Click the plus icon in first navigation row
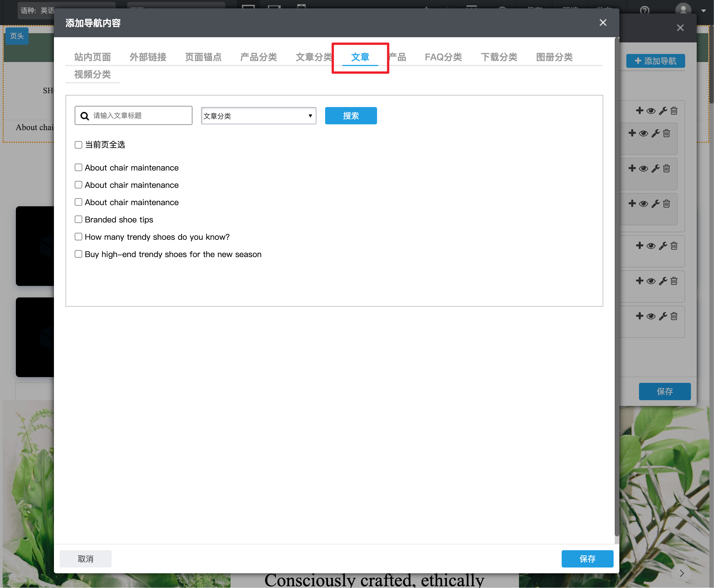Screen dimensions: 714x588 coord(640,111)
